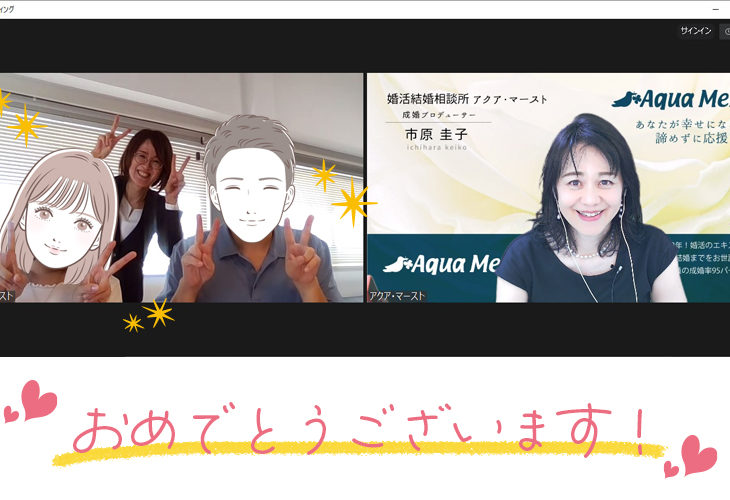This screenshot has height=500, width=730.
Task: Click the partially hidden icon beside サインイン
Action: (725, 31)
